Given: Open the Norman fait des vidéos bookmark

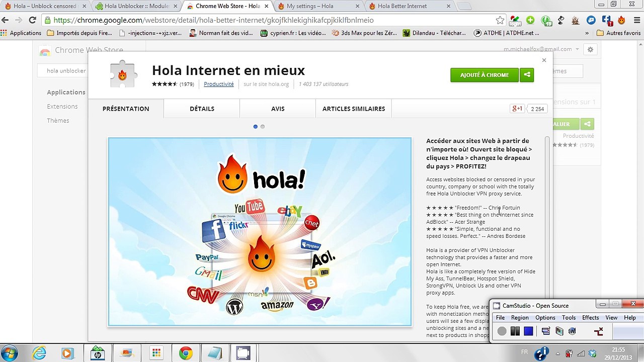Looking at the screenshot, I should click(221, 33).
